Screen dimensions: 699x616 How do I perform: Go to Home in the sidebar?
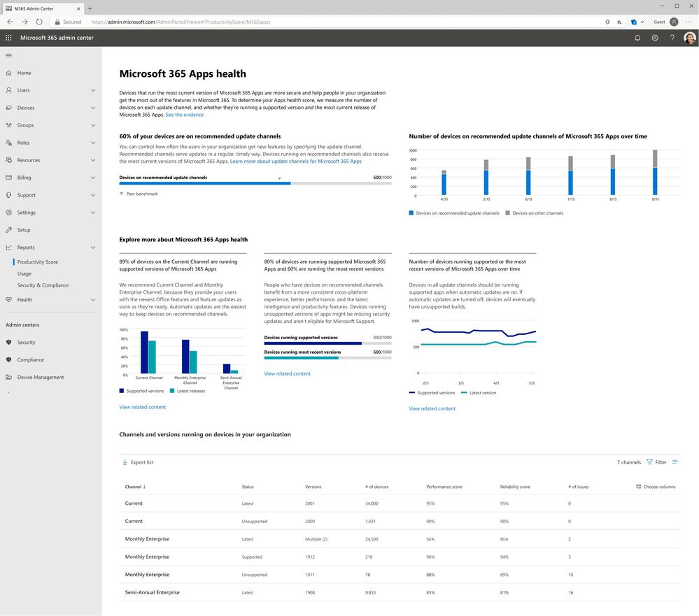click(24, 73)
